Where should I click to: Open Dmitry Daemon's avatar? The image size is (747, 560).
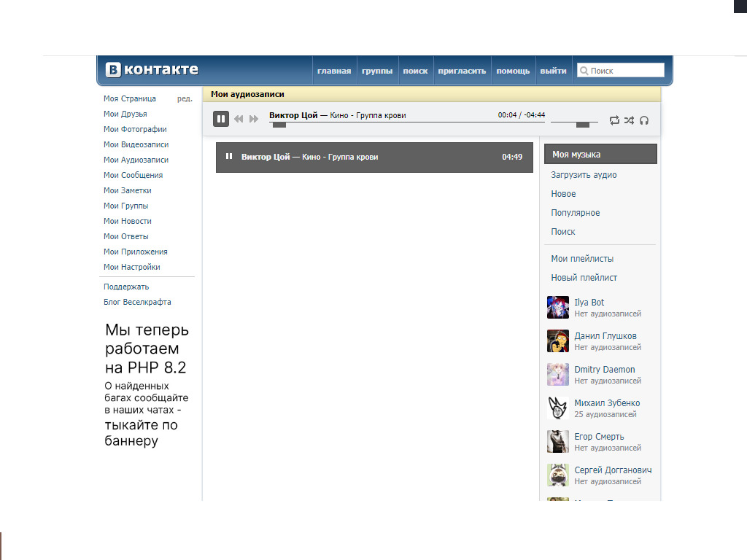(558, 374)
